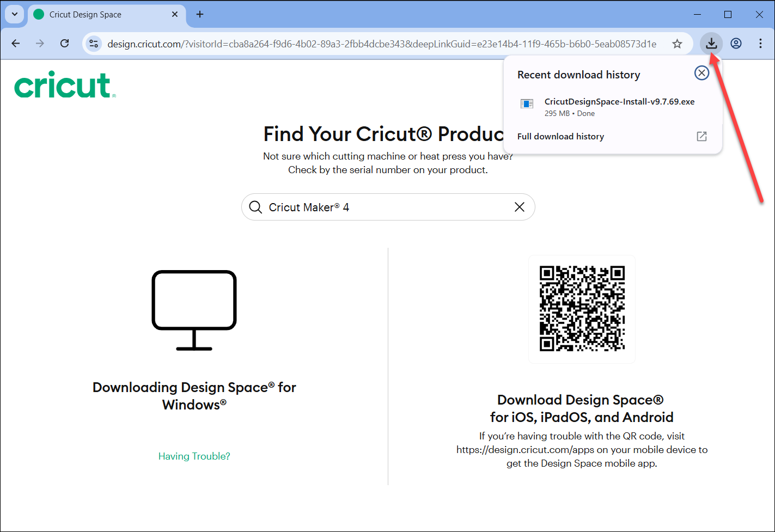Screen dimensions: 775x532
Task: Click the Design Space QR code
Action: [581, 309]
